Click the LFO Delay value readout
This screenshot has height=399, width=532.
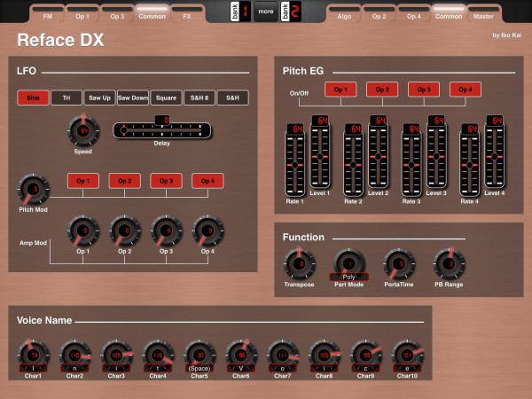162,120
